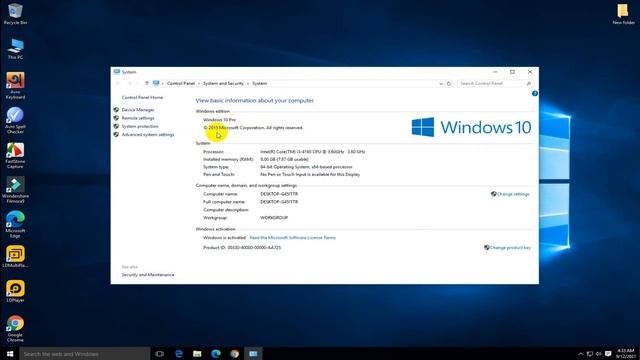Select the FastStone Capture desktop shortcut
This screenshot has height=360, width=640.
15,156
